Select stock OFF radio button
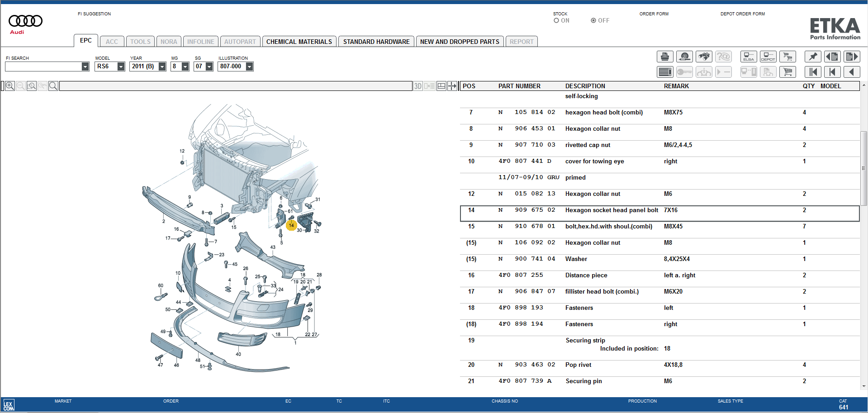 593,21
